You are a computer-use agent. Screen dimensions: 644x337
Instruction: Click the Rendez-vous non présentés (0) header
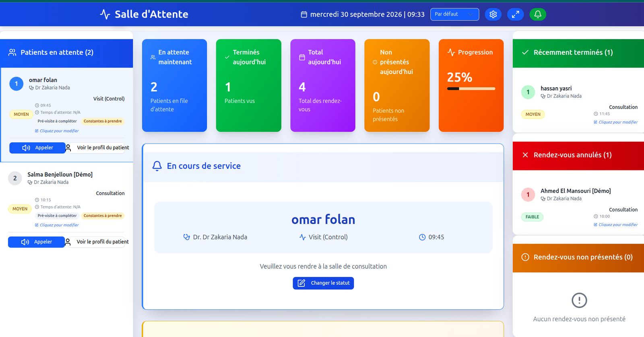click(x=578, y=258)
